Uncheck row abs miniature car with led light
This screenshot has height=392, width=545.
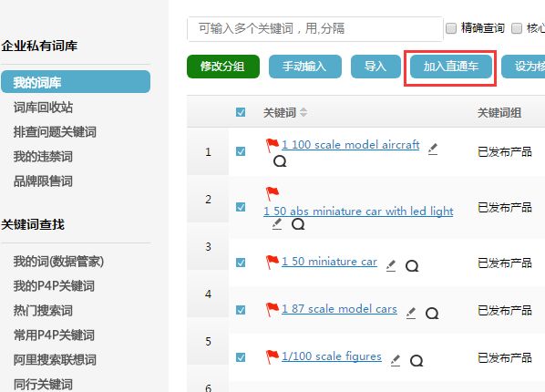241,207
